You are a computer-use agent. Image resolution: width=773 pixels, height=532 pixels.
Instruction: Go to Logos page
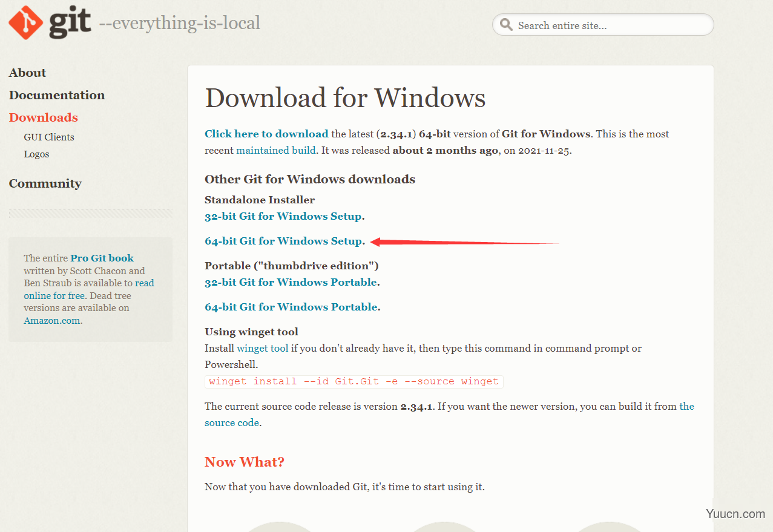(36, 154)
